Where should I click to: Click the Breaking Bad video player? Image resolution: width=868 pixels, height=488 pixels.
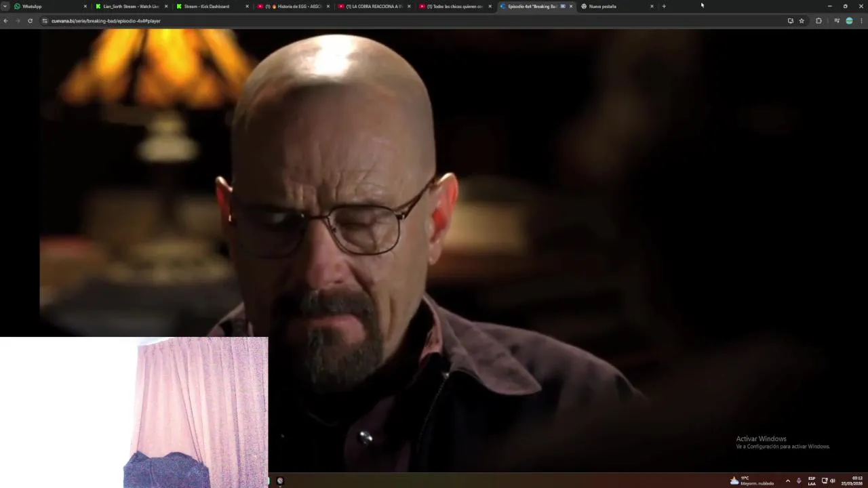click(434, 251)
